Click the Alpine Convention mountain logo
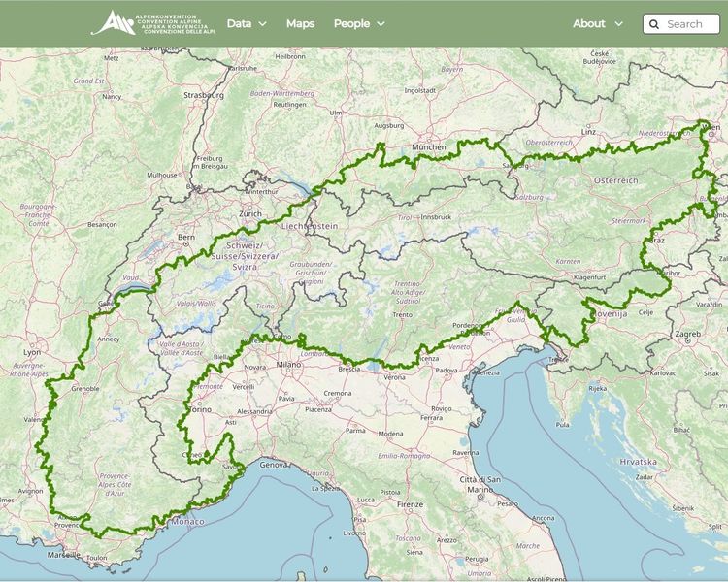 tap(113, 23)
